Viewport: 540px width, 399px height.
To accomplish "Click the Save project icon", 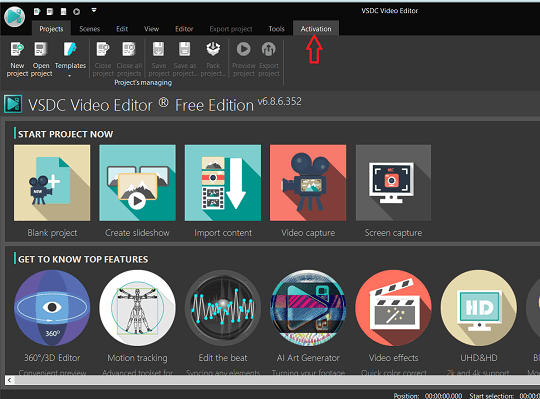I will point(158,49).
